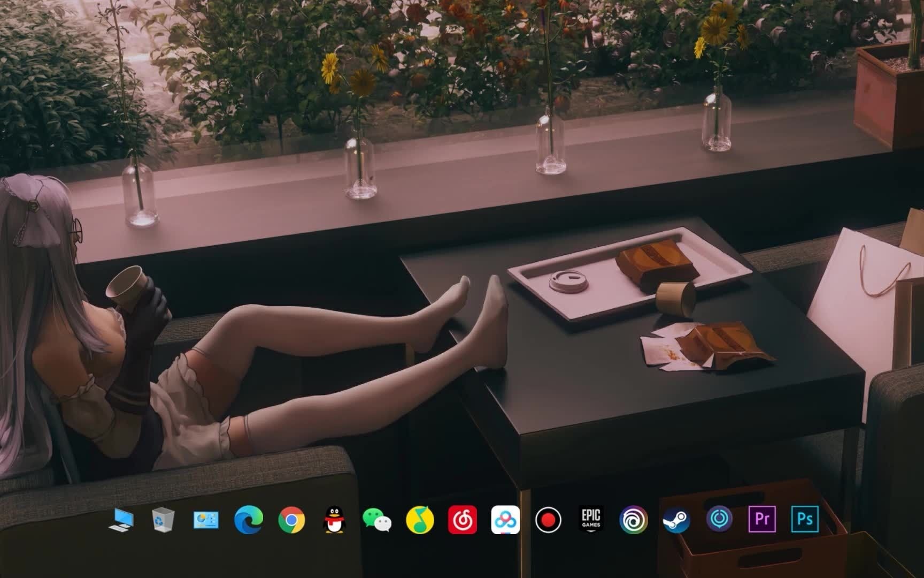924x578 pixels.
Task: Open WeChat from the dock
Action: tap(377, 520)
